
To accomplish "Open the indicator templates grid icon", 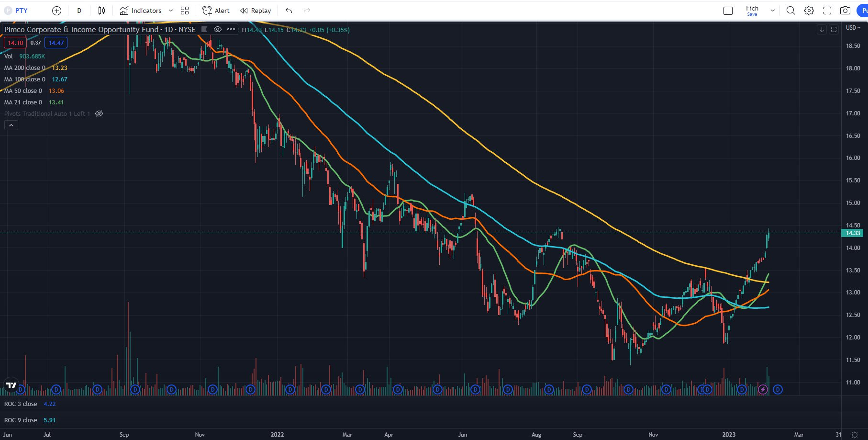I will 185,11.
